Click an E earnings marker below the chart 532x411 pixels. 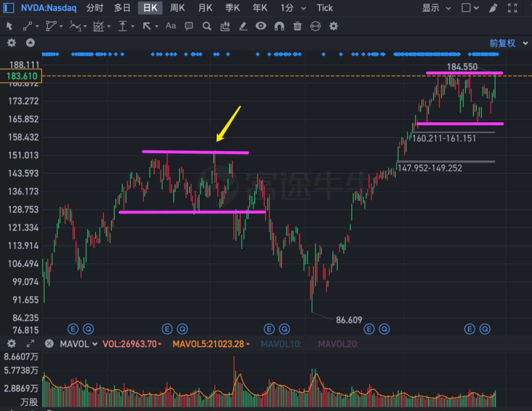pyautogui.click(x=73, y=329)
